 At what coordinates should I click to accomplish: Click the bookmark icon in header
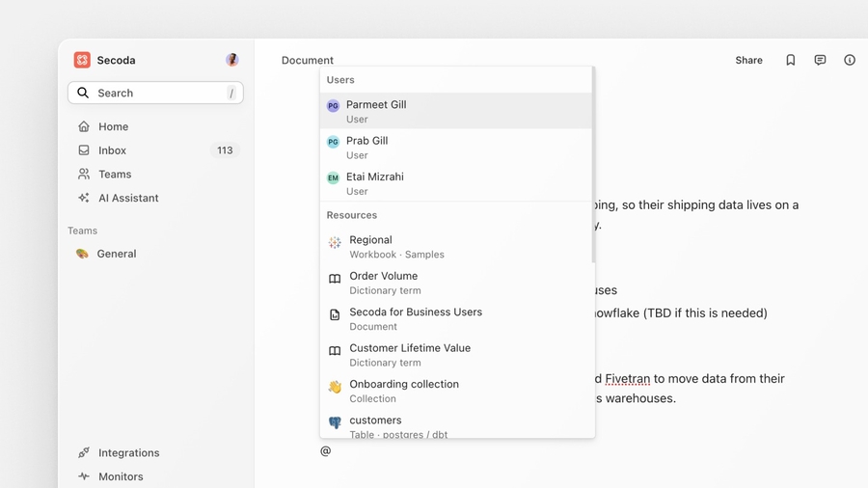[790, 60]
